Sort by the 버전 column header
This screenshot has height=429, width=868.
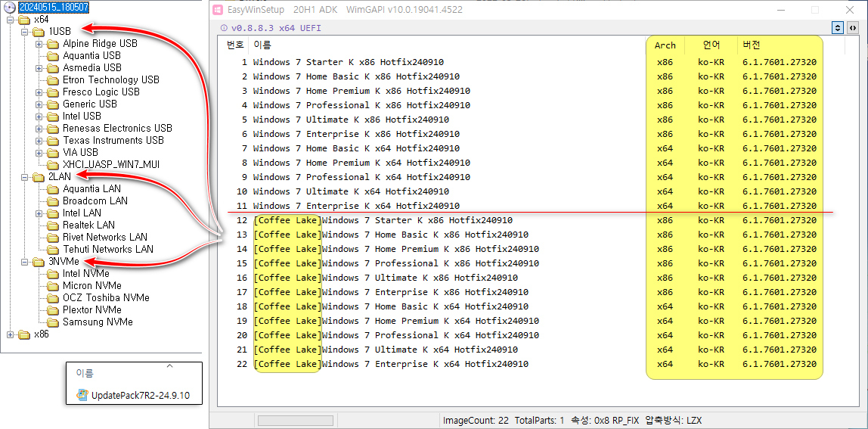pyautogui.click(x=753, y=45)
